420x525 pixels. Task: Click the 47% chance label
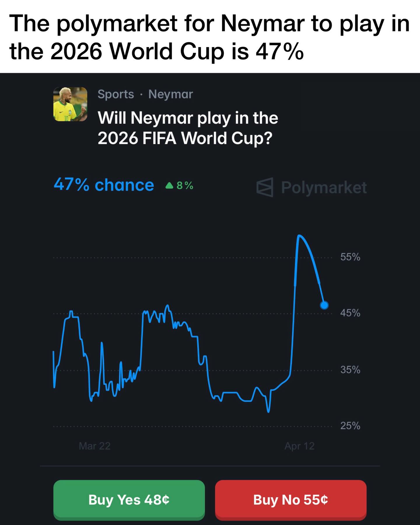[104, 185]
